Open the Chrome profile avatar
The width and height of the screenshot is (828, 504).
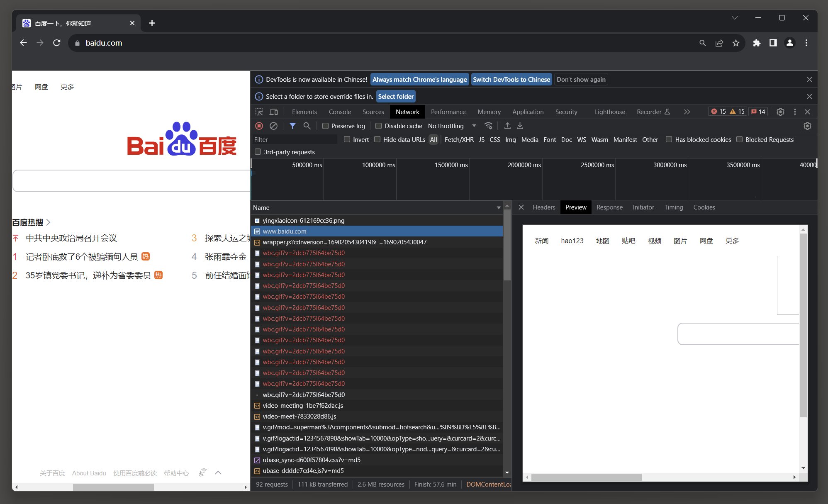(790, 43)
